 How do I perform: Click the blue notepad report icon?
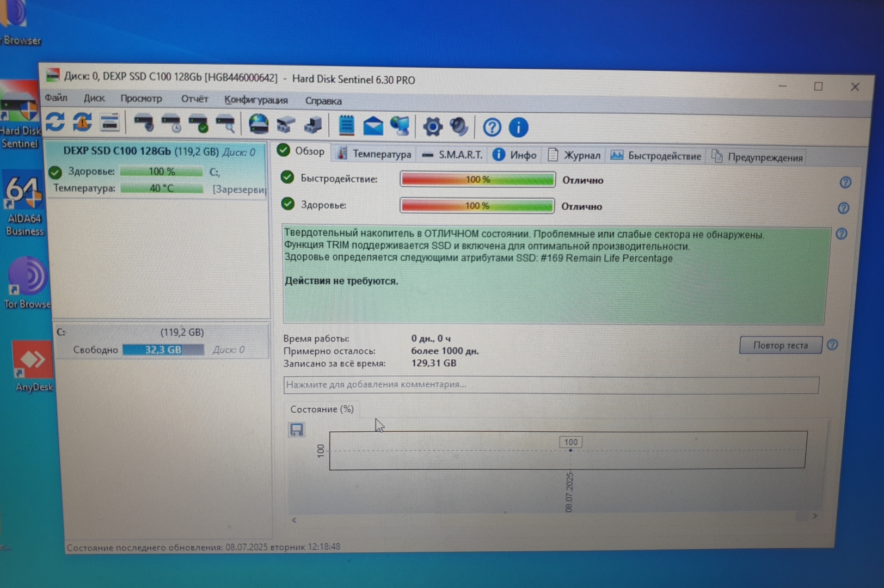pyautogui.click(x=346, y=126)
